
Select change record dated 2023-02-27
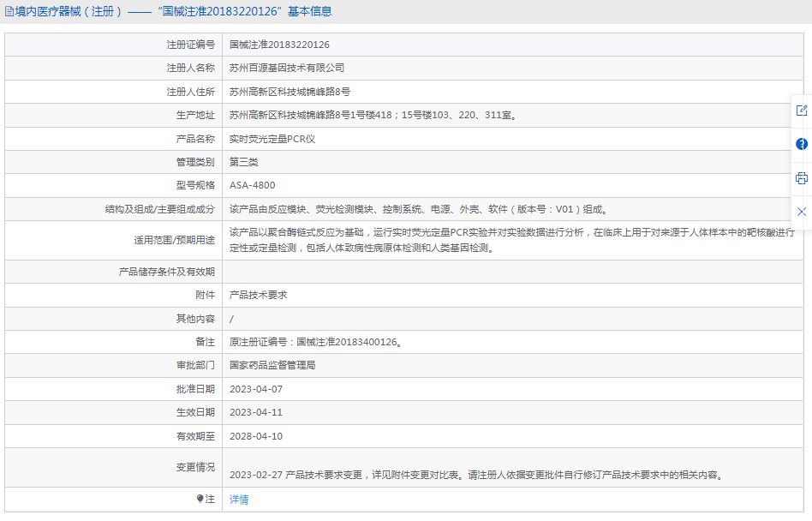[477, 475]
